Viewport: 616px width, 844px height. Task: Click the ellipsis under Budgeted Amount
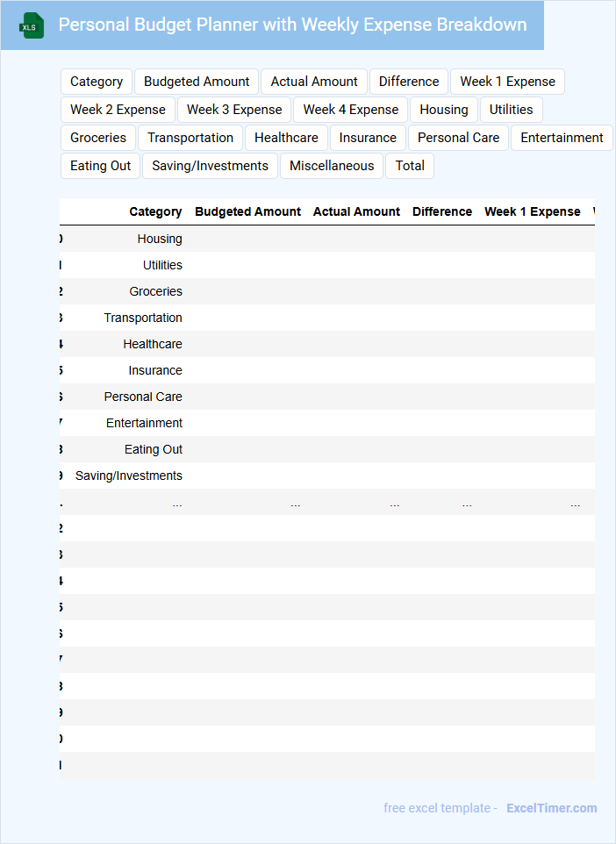295,504
